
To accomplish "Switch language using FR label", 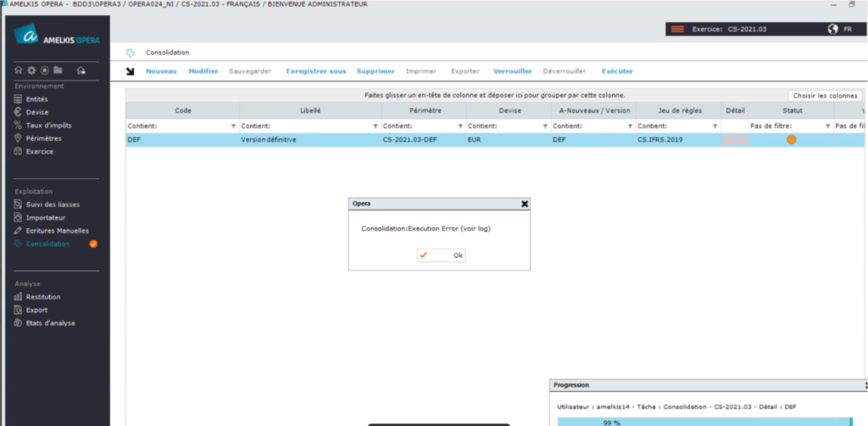I will (848, 30).
